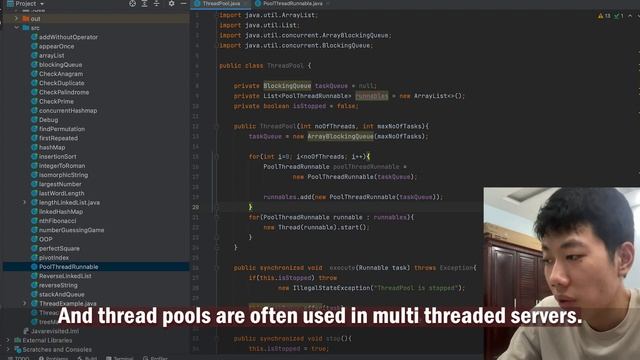Screen dimensions: 640x360
Task: Click highlighted ArrayBlockingQueue in constructor
Action: [x=340, y=136]
